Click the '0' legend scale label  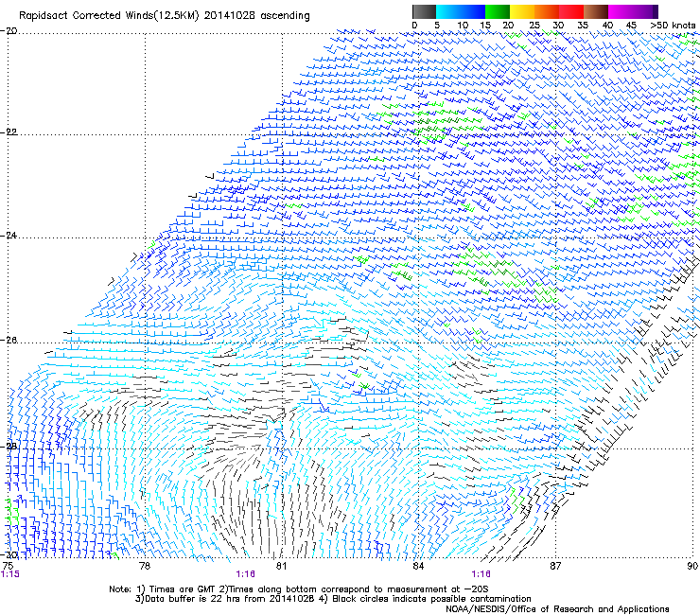414,26
